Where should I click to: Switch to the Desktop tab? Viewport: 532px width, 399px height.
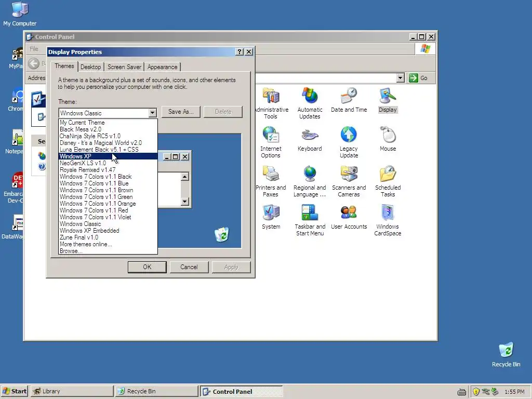coord(90,67)
